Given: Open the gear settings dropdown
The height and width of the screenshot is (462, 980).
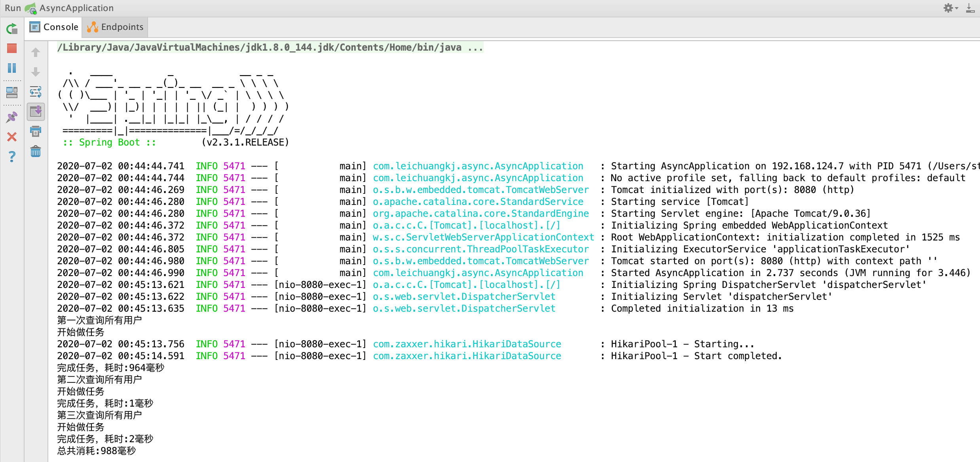Looking at the screenshot, I should (x=950, y=8).
